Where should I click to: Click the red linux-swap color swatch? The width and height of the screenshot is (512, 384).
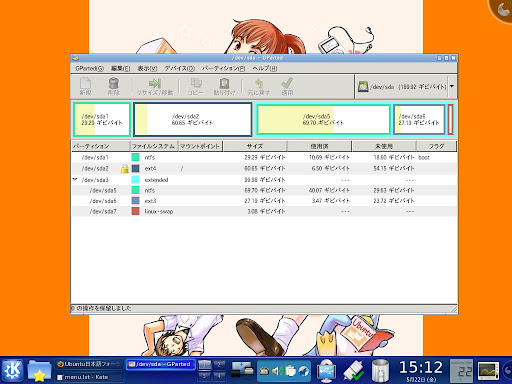(x=135, y=211)
